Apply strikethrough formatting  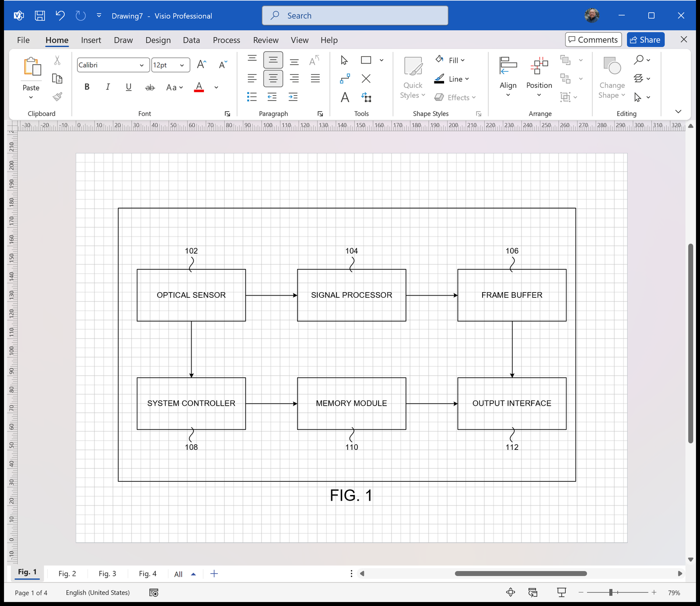click(150, 87)
